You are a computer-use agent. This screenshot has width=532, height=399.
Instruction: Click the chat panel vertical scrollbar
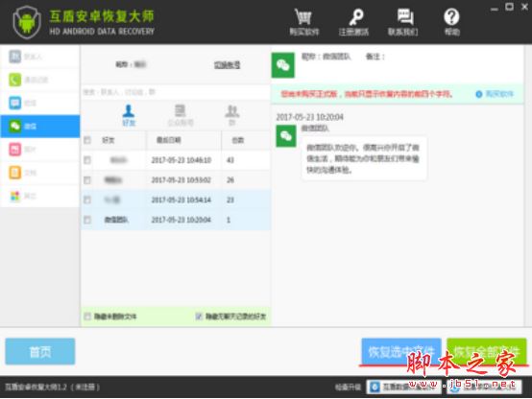tap(527, 186)
